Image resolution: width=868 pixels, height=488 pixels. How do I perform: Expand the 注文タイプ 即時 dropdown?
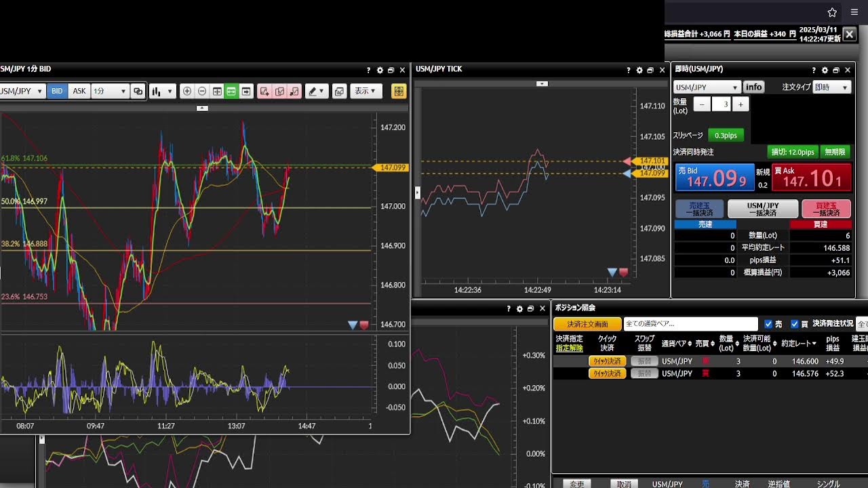831,87
